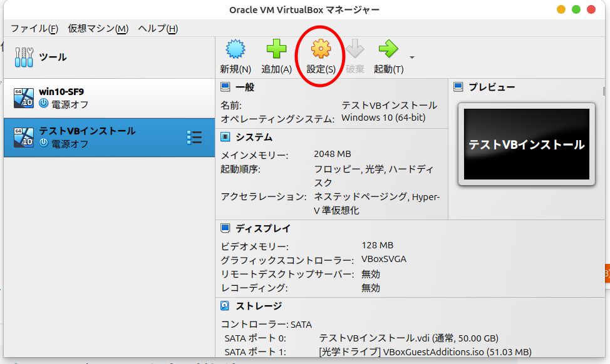610x364 pixels.
Task: Click the optical drive VBoxGuestAdditions.iso entry
Action: [x=424, y=351]
